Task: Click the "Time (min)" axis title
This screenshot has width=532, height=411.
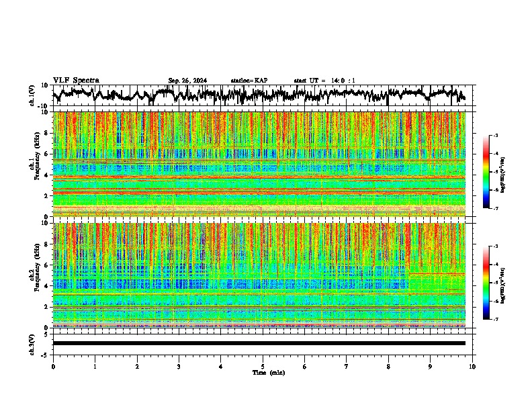Action: [x=269, y=373]
